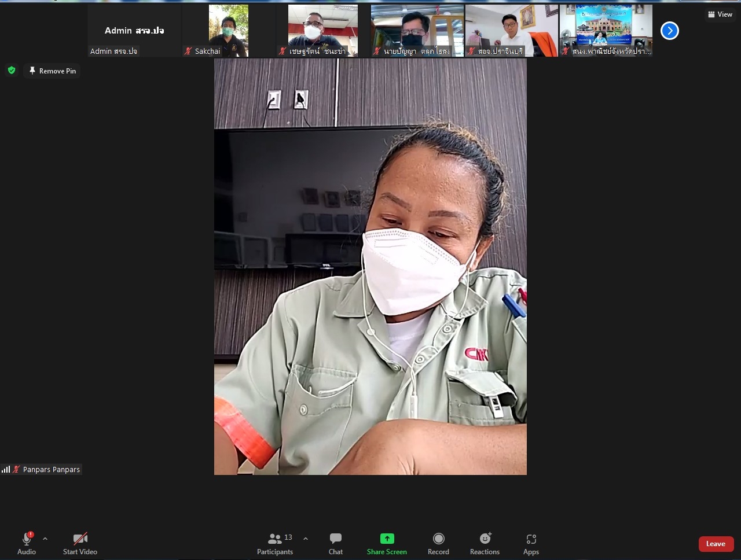Click the Panpars Panpars name label
This screenshot has width=741, height=560.
(51, 469)
